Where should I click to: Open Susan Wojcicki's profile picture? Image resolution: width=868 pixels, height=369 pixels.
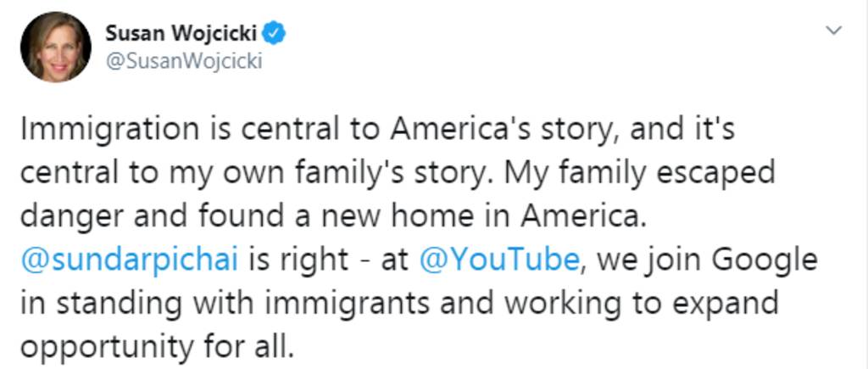click(56, 48)
